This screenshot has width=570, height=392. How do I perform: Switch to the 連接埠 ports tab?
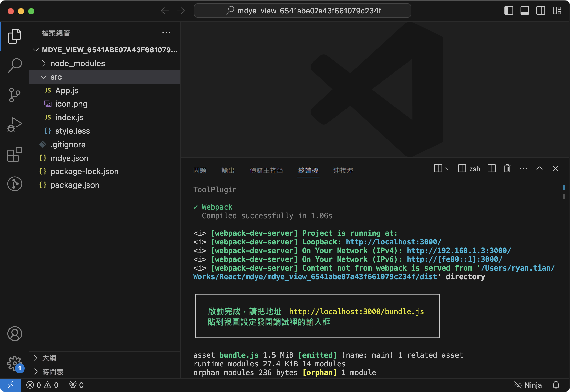click(343, 170)
